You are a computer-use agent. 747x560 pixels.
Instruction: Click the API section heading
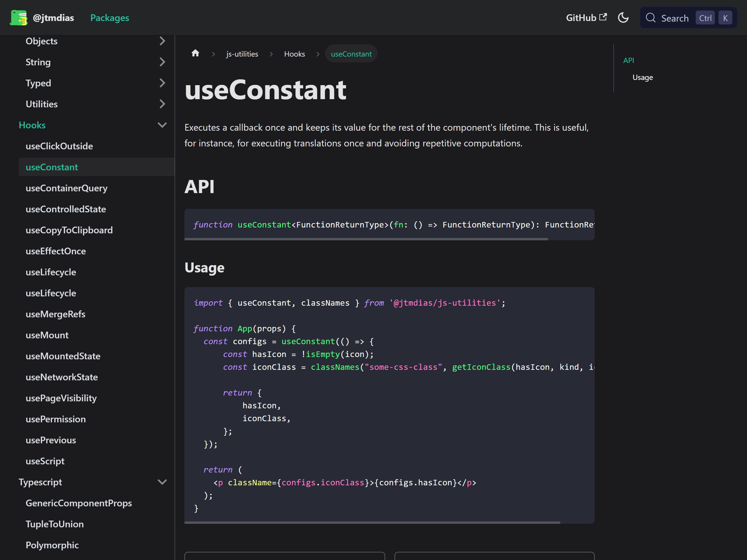coord(199,186)
